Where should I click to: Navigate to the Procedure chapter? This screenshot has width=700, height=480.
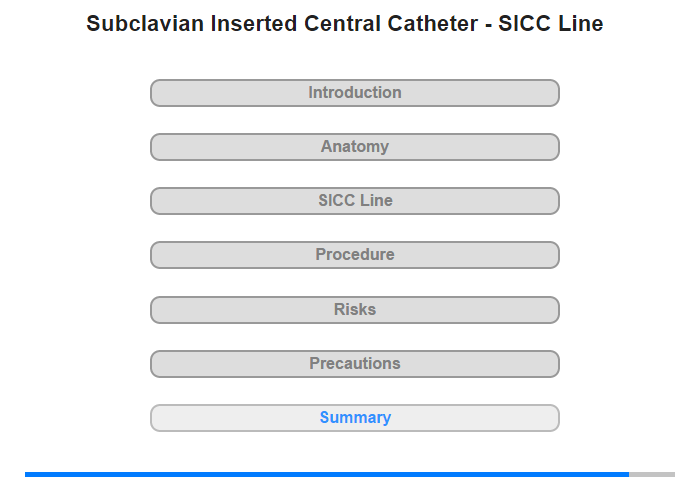pyautogui.click(x=354, y=255)
